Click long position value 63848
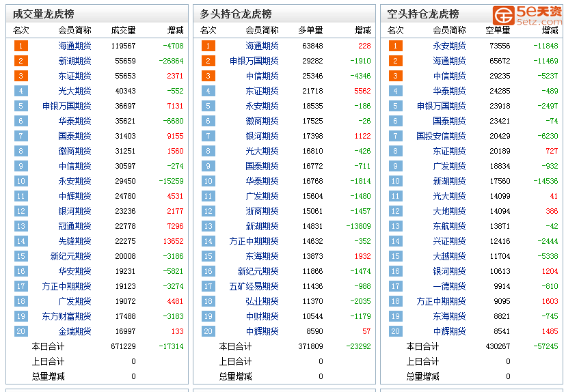Viewport: 566px width, 392px height. click(312, 46)
